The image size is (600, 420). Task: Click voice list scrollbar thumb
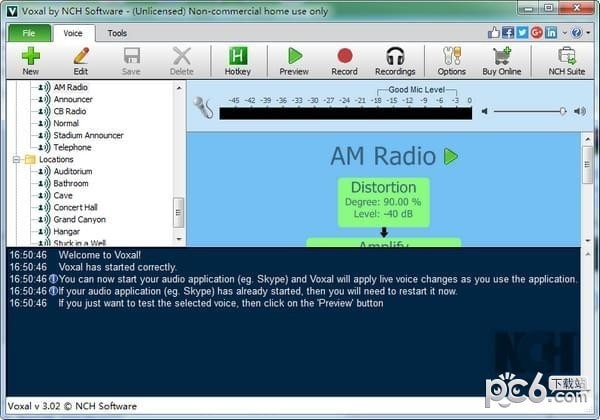pyautogui.click(x=178, y=212)
